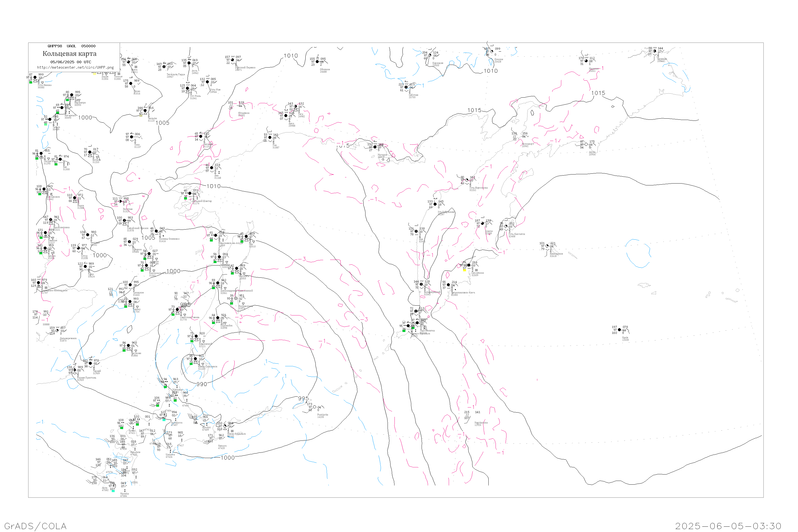The height and width of the screenshot is (532, 798).
Task: Click the tan square at Чульбю station
Action: 141,115
